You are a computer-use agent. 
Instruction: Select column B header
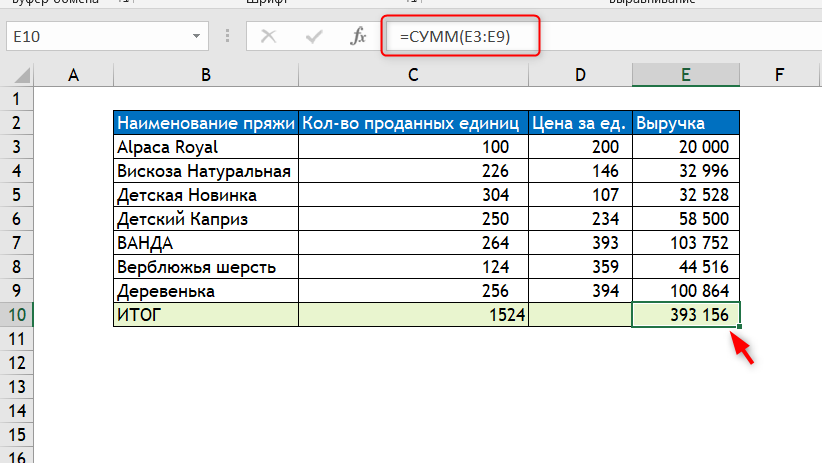pos(206,75)
